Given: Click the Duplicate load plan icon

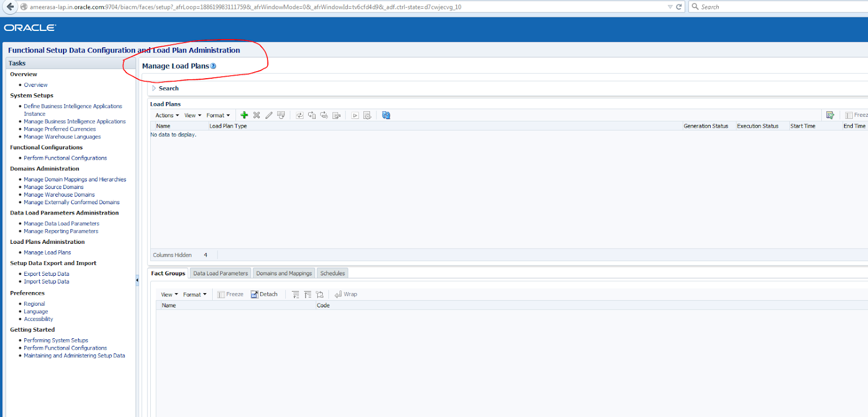Looking at the screenshot, I should [x=281, y=115].
